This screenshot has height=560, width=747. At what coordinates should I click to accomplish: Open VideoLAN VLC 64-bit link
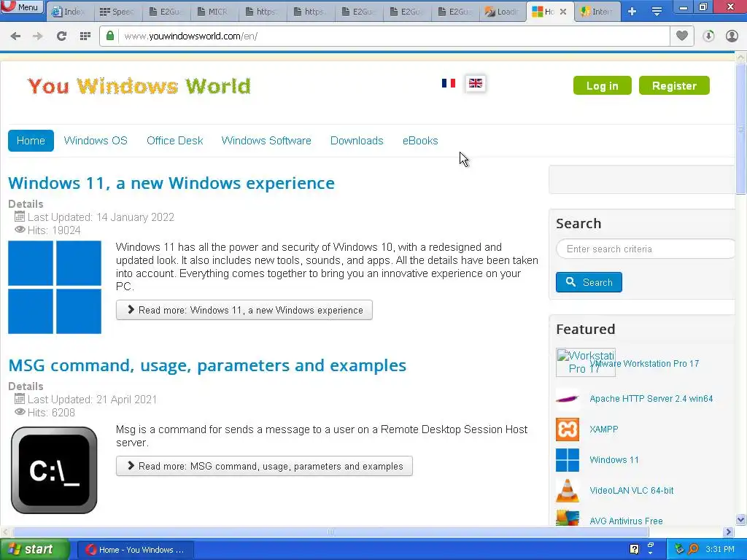[632, 491]
